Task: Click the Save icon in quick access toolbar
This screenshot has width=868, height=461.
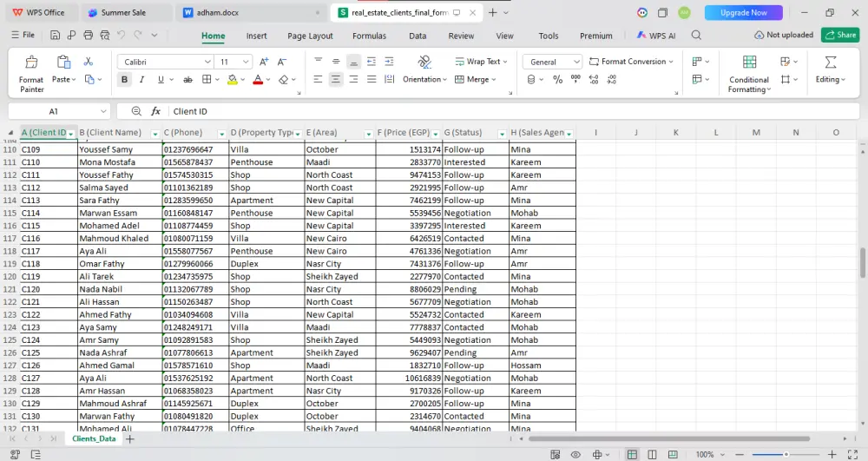Action: (x=55, y=35)
